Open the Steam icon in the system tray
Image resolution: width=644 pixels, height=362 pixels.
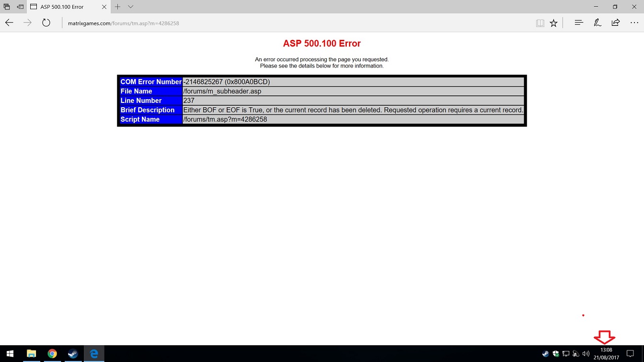546,354
